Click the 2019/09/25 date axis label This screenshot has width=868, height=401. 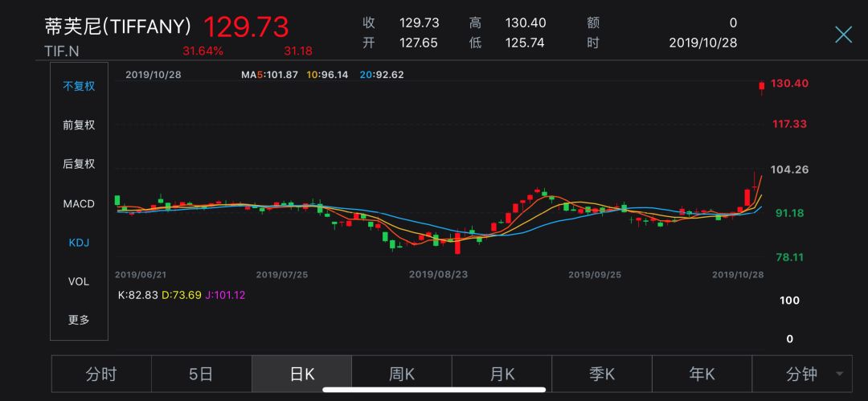pos(595,274)
